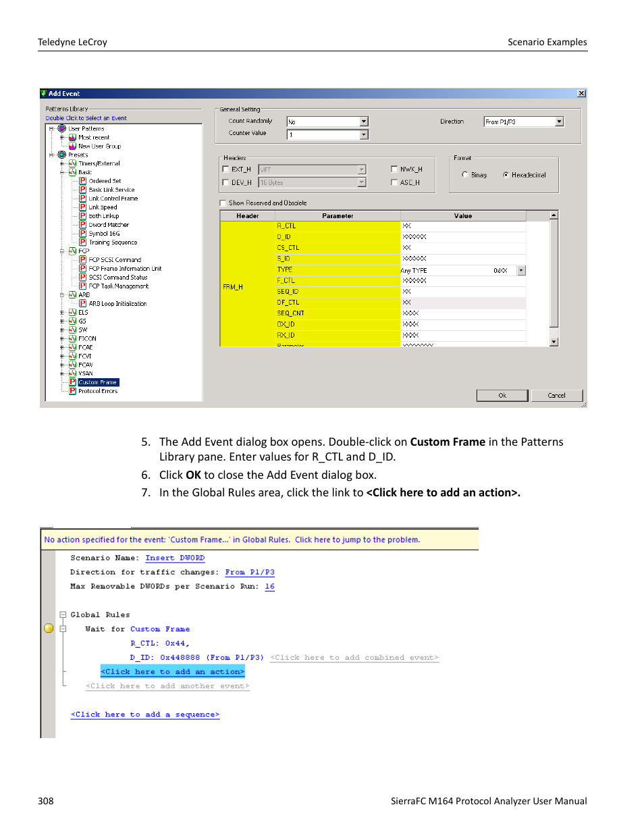Click the Custom Frame event link
The image size is (644, 834).
point(160,629)
